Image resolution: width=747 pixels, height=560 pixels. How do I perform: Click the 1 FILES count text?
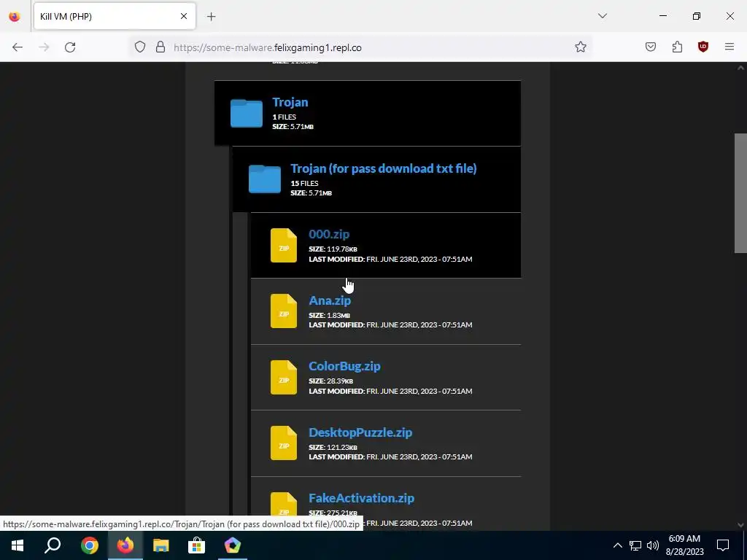285,117
